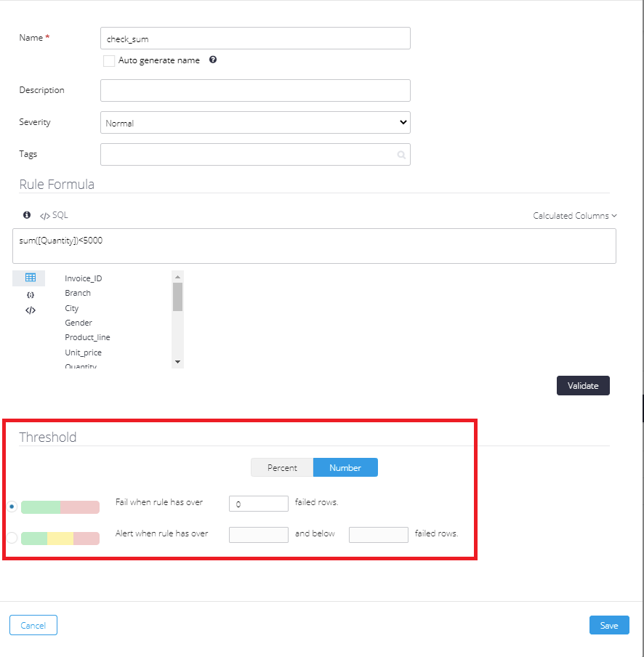Click inside the Description field
The width and height of the screenshot is (644, 657).
coord(254,90)
